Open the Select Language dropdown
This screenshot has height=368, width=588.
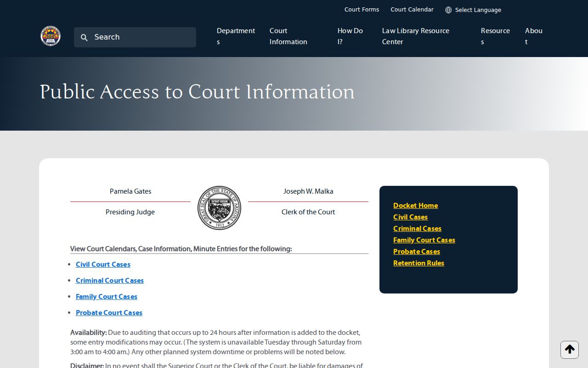473,10
